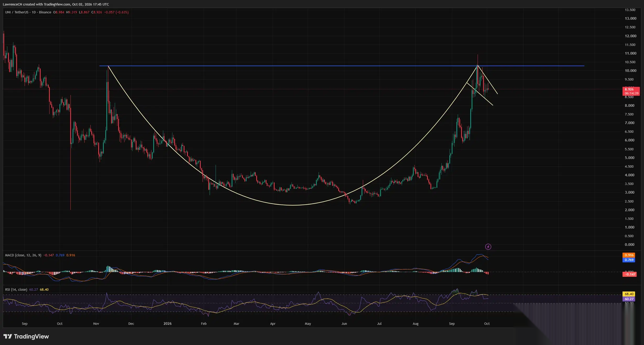Click the RSI (14, close) legend label
The height and width of the screenshot is (345, 644).
click(16, 289)
